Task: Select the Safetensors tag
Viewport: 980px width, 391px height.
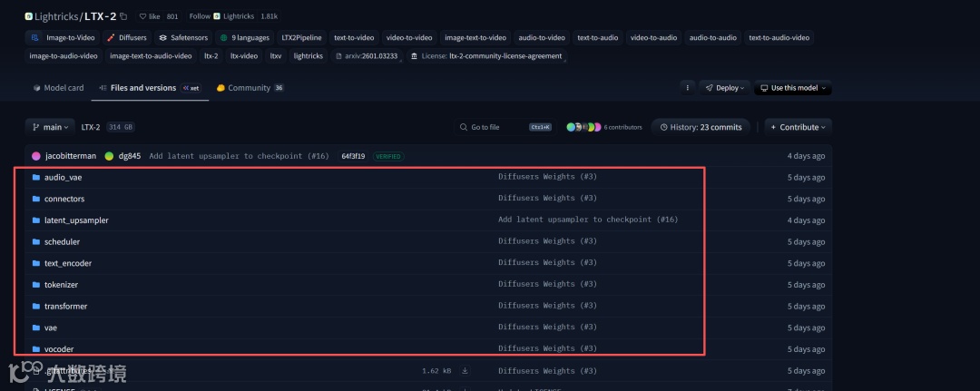Action: coord(183,37)
